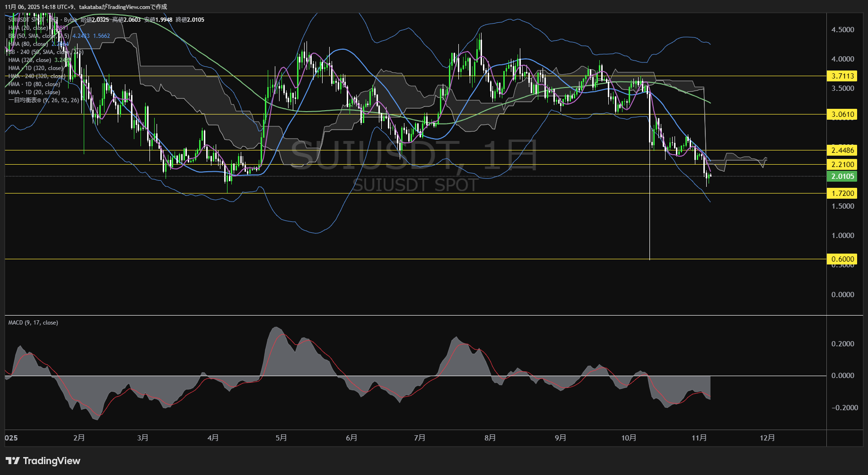Click the TradingView logo icon

click(x=13, y=461)
